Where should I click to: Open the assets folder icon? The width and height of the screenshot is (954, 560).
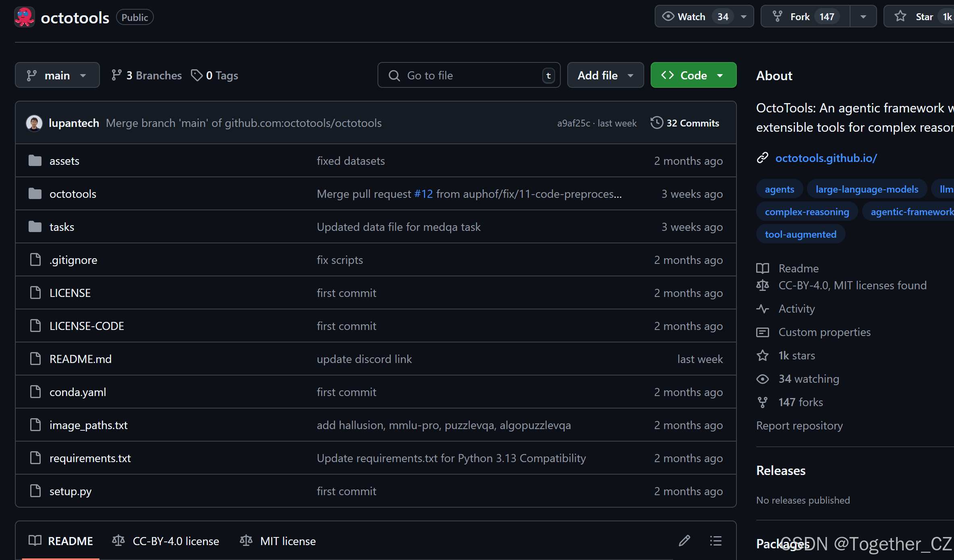tap(35, 160)
